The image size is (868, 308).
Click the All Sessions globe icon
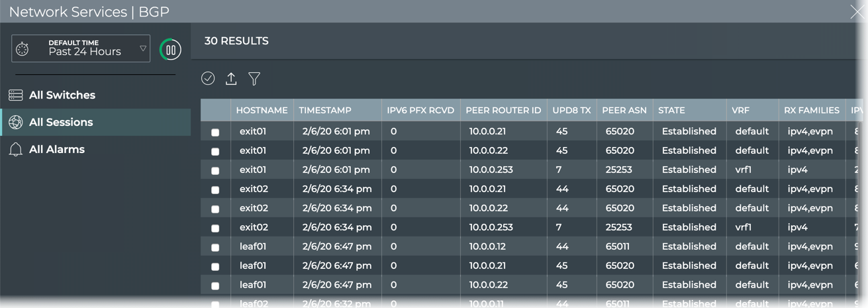(16, 123)
